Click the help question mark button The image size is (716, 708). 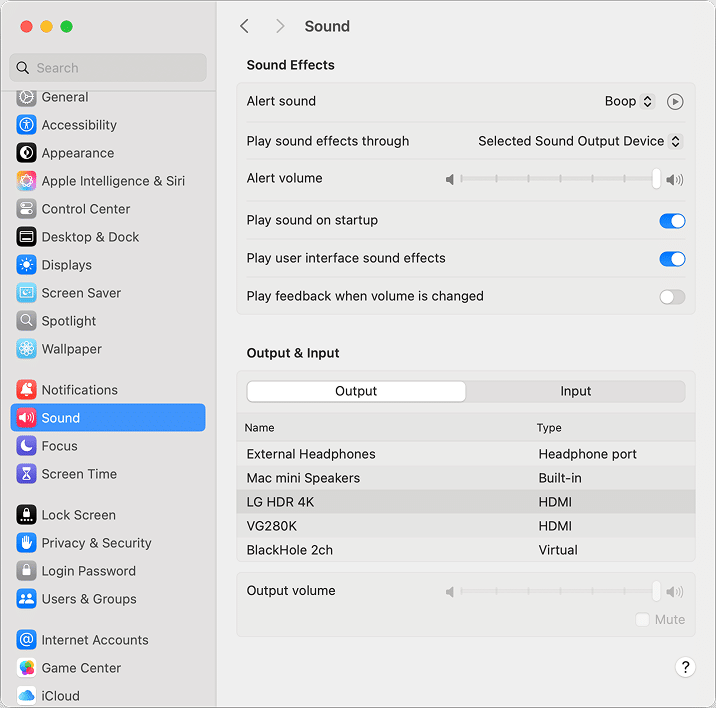click(x=685, y=667)
